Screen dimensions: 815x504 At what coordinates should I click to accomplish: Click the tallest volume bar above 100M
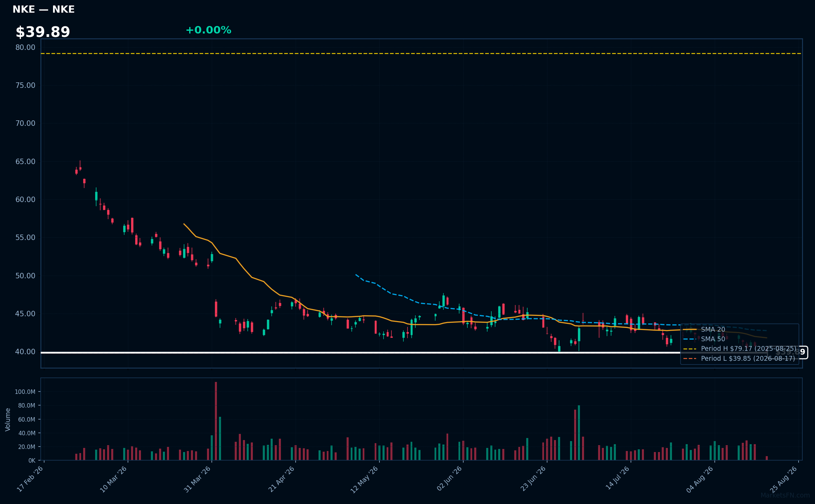216,421
